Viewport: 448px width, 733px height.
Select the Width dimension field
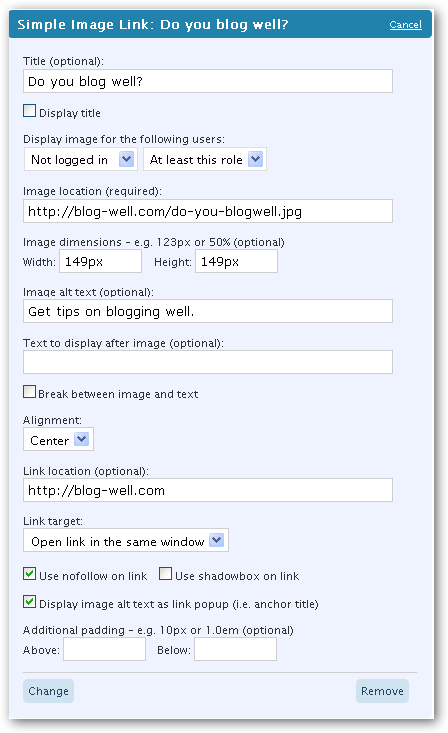coord(101,261)
